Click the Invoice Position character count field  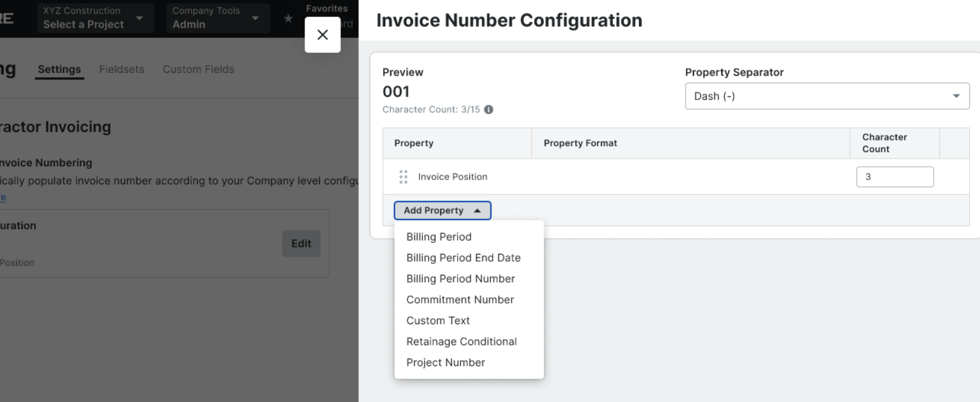pyautogui.click(x=894, y=177)
